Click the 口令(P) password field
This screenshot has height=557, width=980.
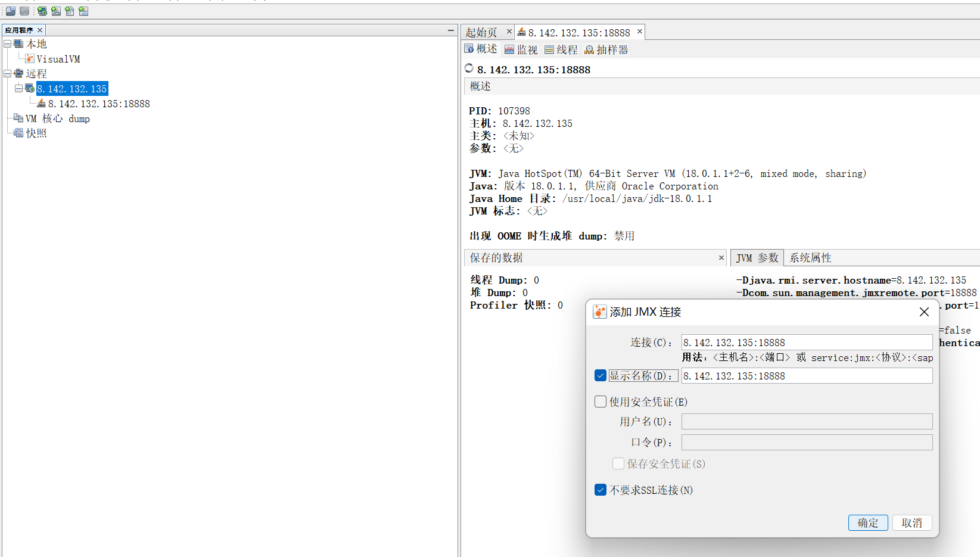(807, 442)
